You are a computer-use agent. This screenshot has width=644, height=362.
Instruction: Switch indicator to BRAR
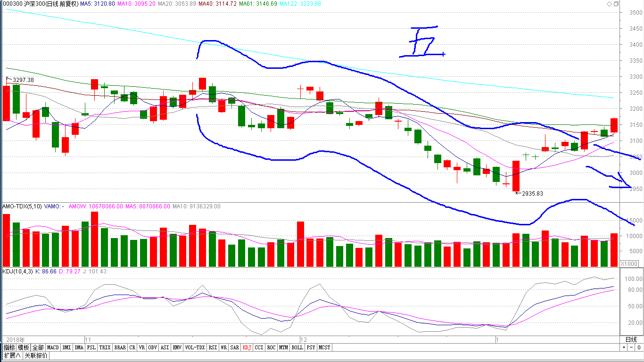120,347
